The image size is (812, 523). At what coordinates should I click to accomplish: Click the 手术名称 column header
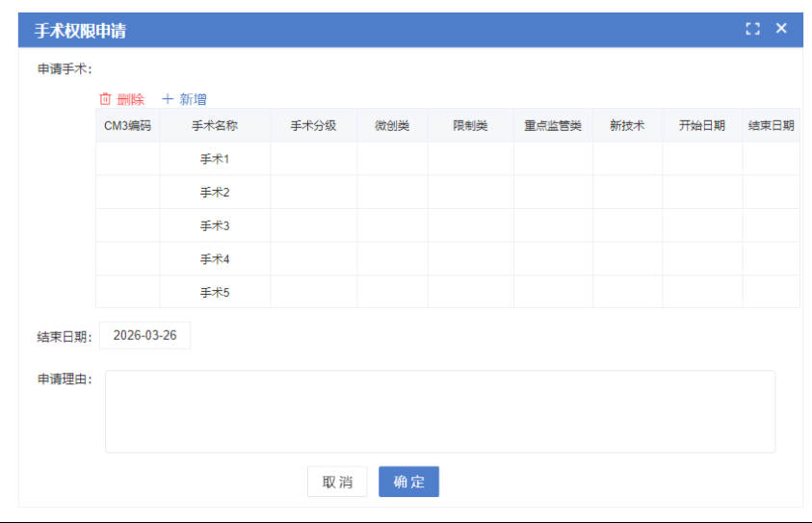[215, 126]
